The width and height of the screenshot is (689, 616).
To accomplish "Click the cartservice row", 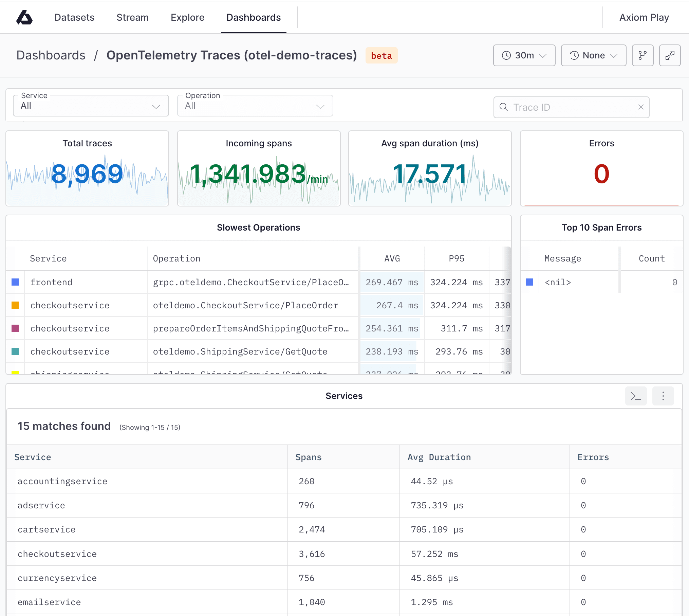I will [x=344, y=530].
